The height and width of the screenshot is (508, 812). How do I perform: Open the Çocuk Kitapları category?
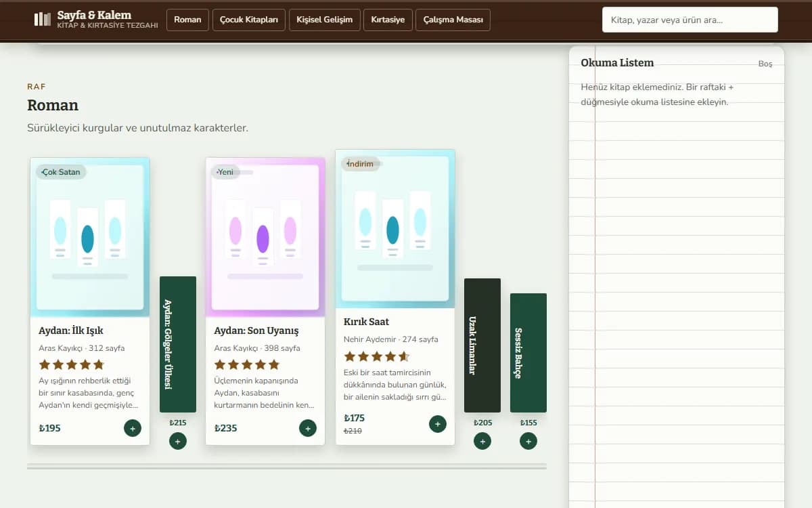[249, 20]
